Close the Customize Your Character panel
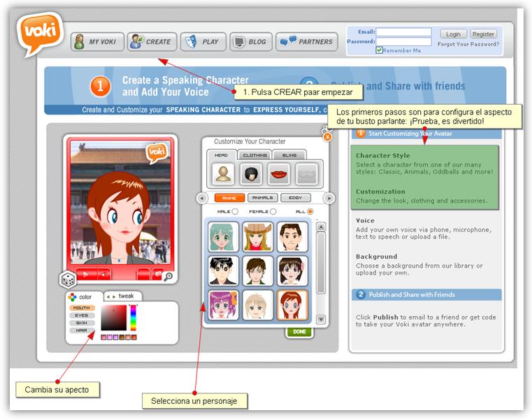The image size is (532, 420). pyautogui.click(x=327, y=137)
